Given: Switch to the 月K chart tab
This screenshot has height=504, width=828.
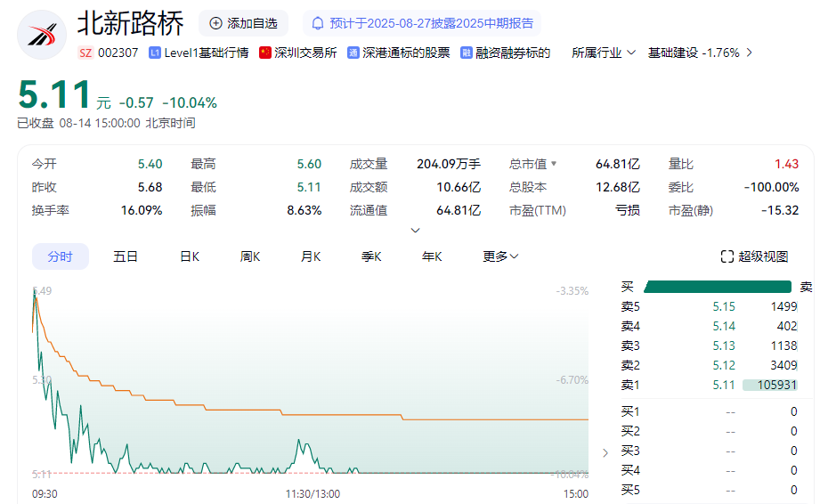Looking at the screenshot, I should click(311, 256).
